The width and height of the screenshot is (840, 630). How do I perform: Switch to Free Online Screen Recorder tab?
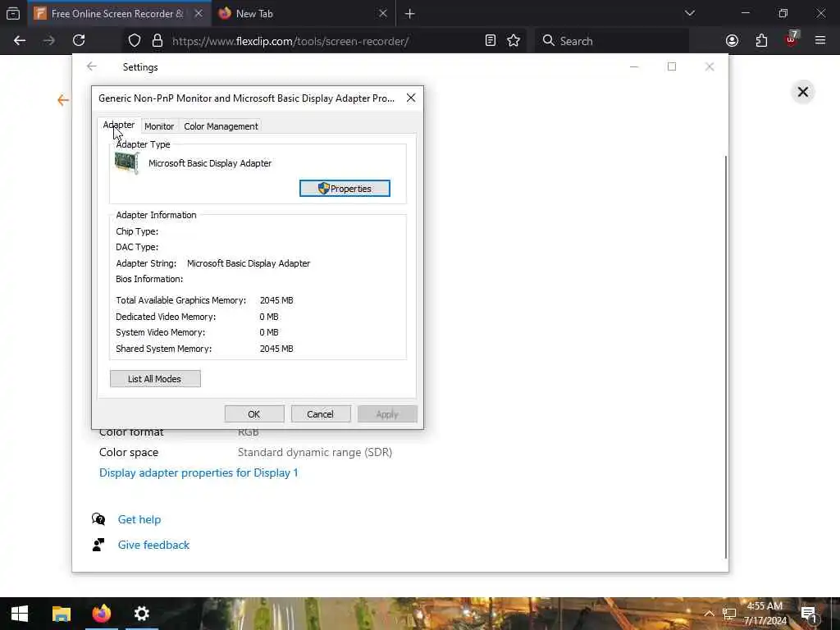(x=118, y=13)
